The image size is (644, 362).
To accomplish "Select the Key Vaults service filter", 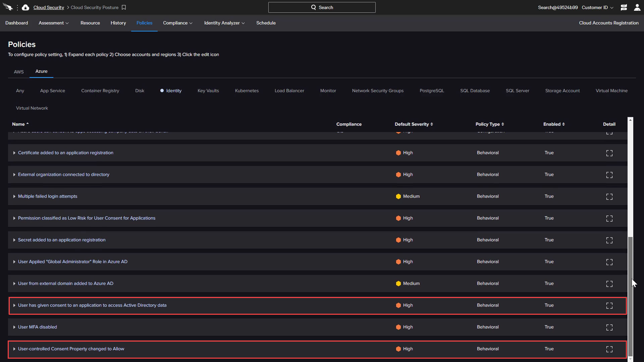I will click(x=208, y=91).
